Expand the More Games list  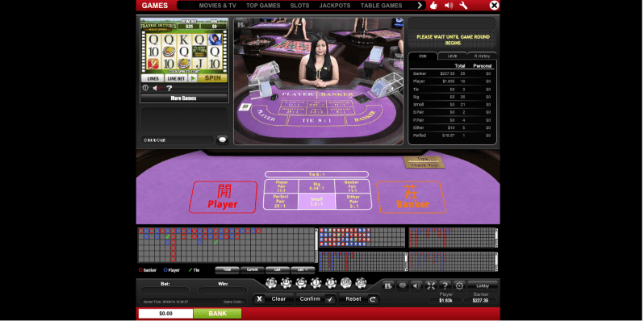coord(183,98)
